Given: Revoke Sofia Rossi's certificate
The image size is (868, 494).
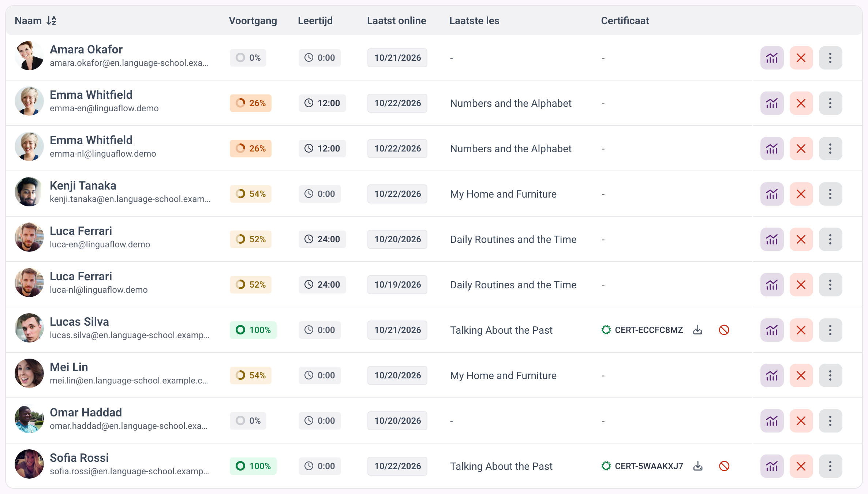Looking at the screenshot, I should [724, 466].
